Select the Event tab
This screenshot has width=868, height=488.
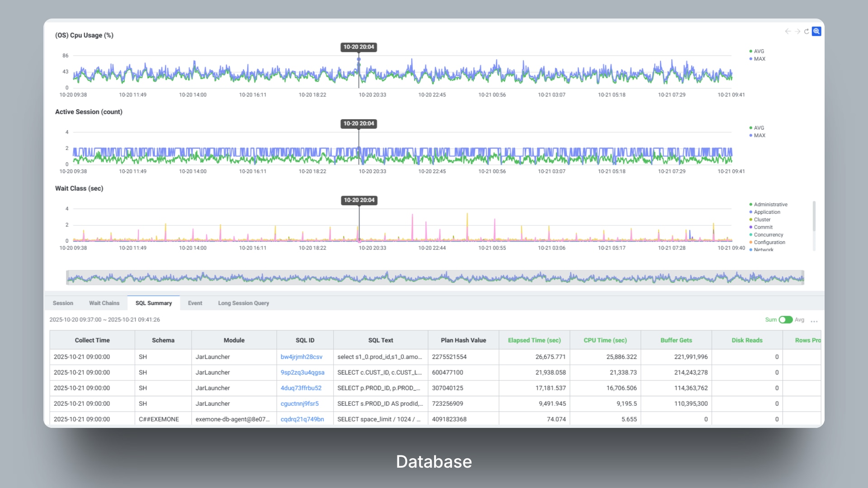195,303
